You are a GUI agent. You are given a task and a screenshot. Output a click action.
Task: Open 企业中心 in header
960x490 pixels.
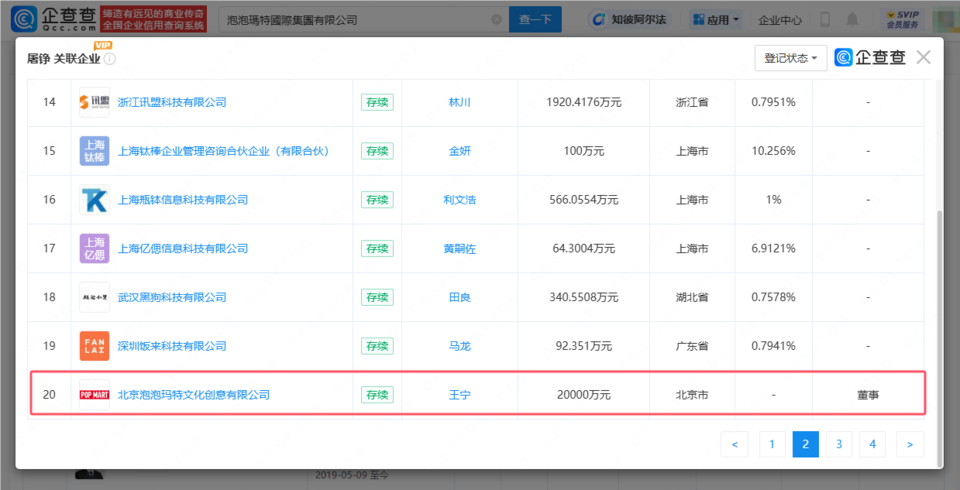coord(780,20)
